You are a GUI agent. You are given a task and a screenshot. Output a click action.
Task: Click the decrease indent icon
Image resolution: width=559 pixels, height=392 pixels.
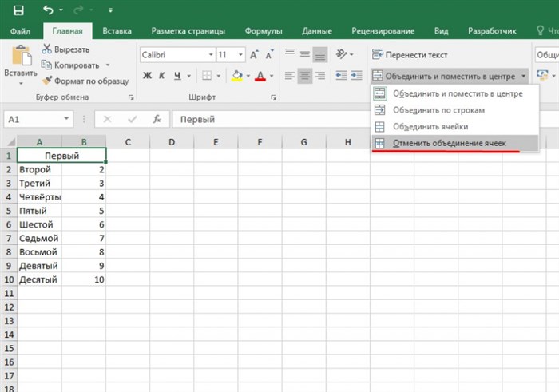(x=341, y=76)
